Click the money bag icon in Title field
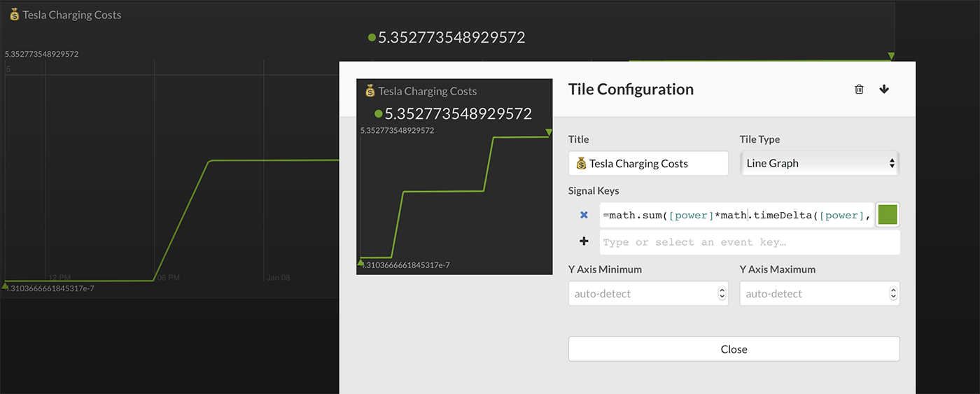Viewport: 980px width, 394px height. (x=581, y=164)
